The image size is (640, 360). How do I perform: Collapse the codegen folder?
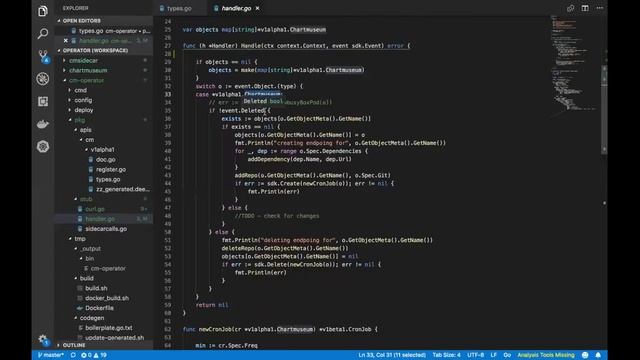[x=92, y=318]
